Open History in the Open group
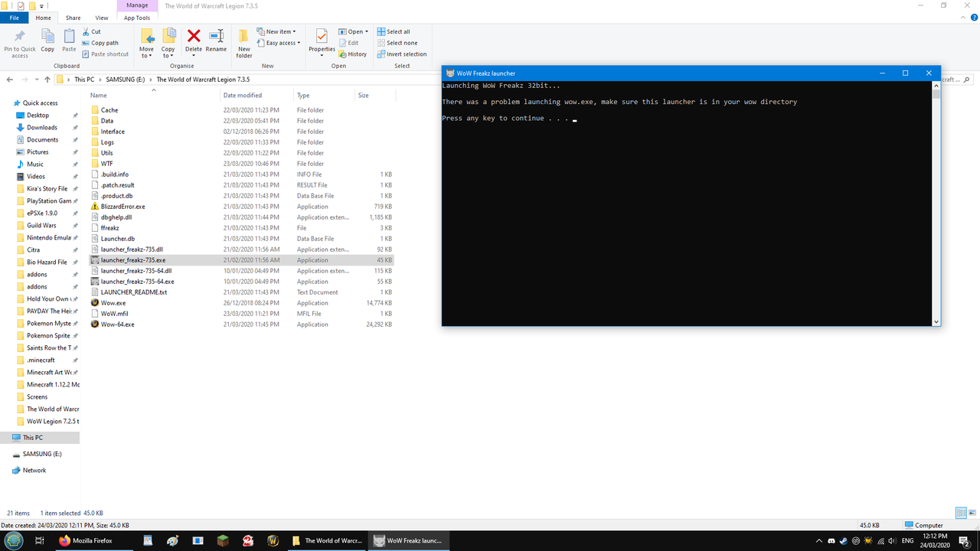 (352, 54)
